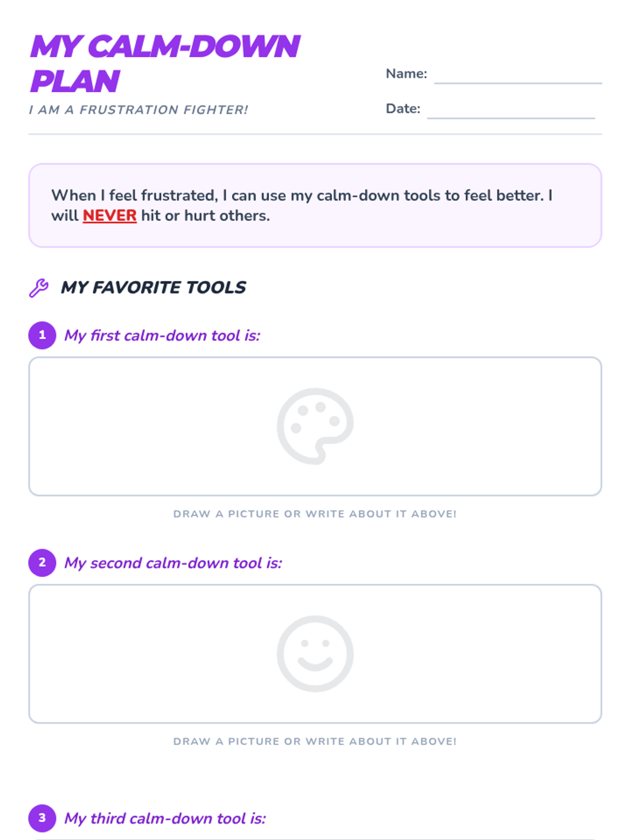Viewport: 630px width, 840px height.
Task: Click the My Calm-Down Plan title
Action: 164,64
